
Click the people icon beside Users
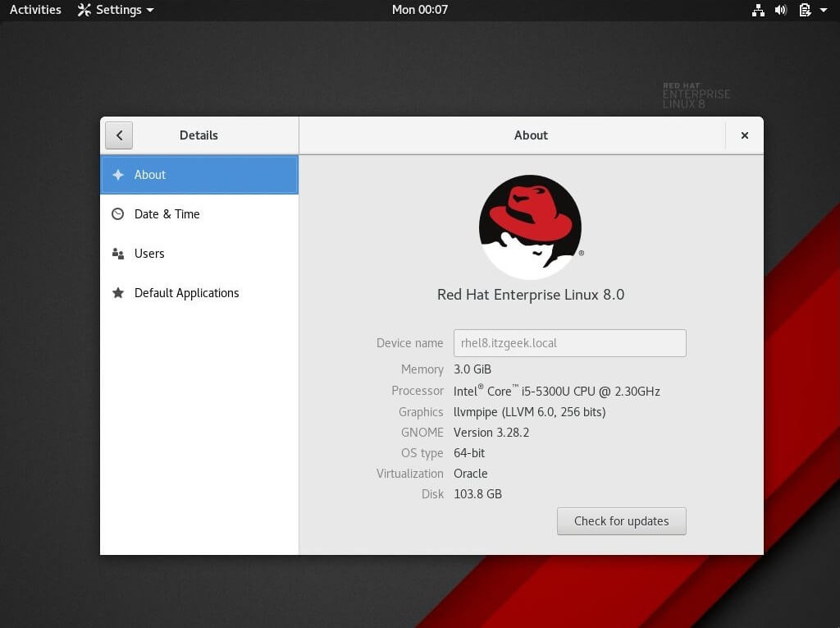[x=118, y=254]
